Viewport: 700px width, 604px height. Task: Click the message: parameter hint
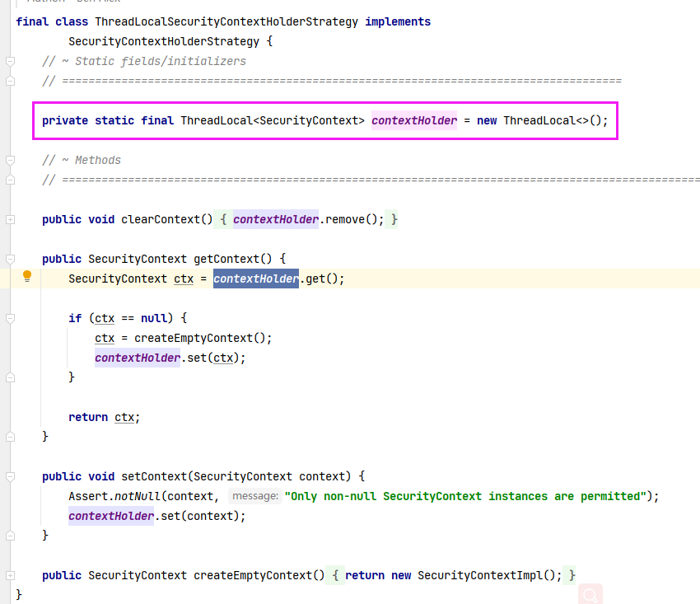point(255,496)
